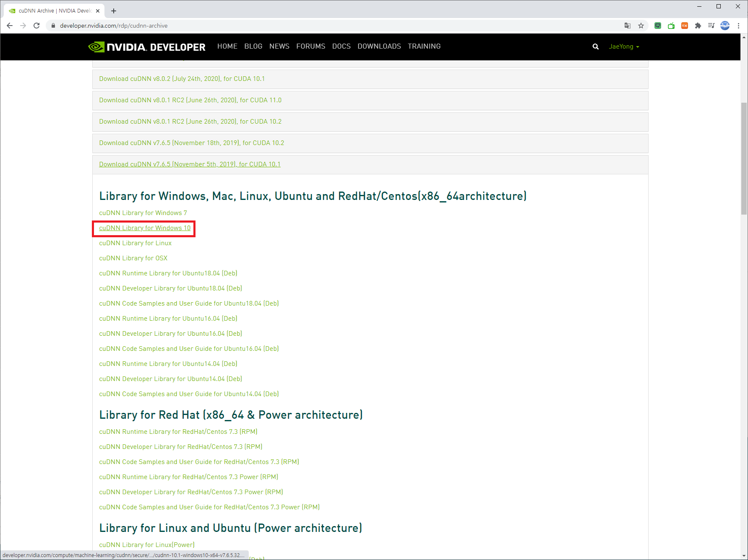The image size is (748, 560).
Task: Download Runtime Library for RedHat/Centos 7.3 RPM
Action: 178,432
